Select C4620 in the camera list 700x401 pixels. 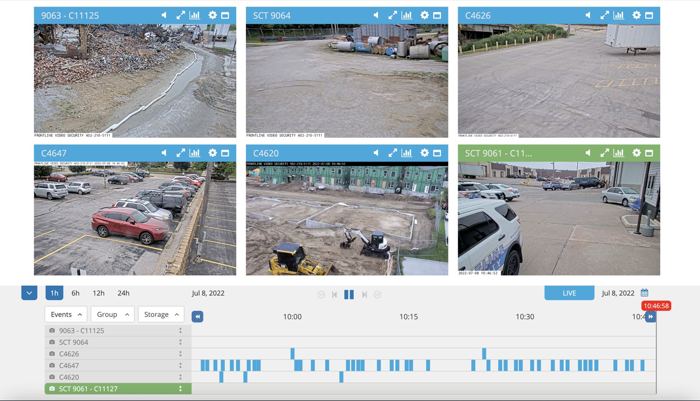(x=118, y=377)
